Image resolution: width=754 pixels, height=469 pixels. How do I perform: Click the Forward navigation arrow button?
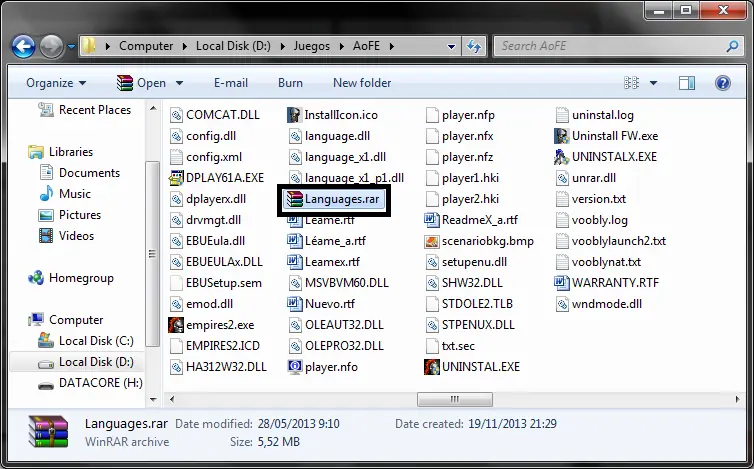[51, 47]
